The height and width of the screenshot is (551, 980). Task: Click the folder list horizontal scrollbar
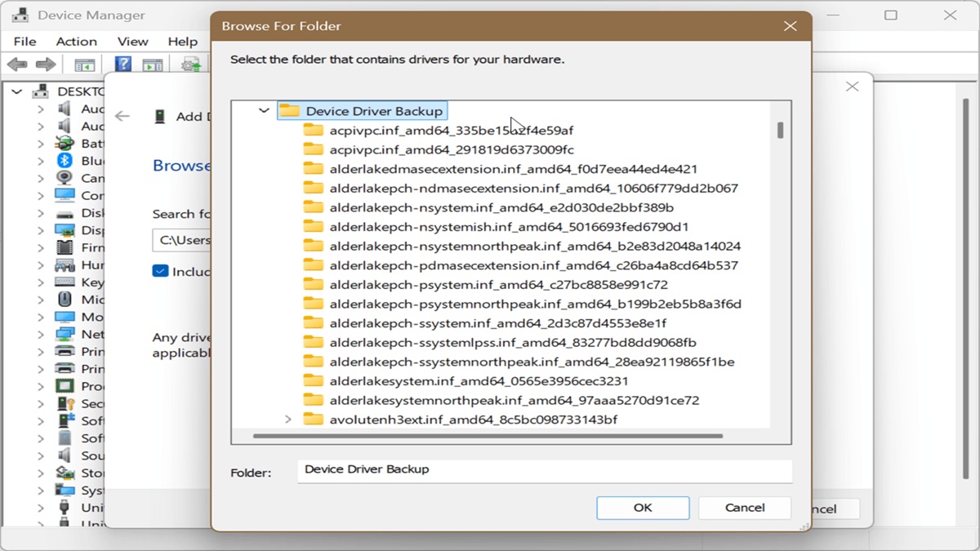488,436
